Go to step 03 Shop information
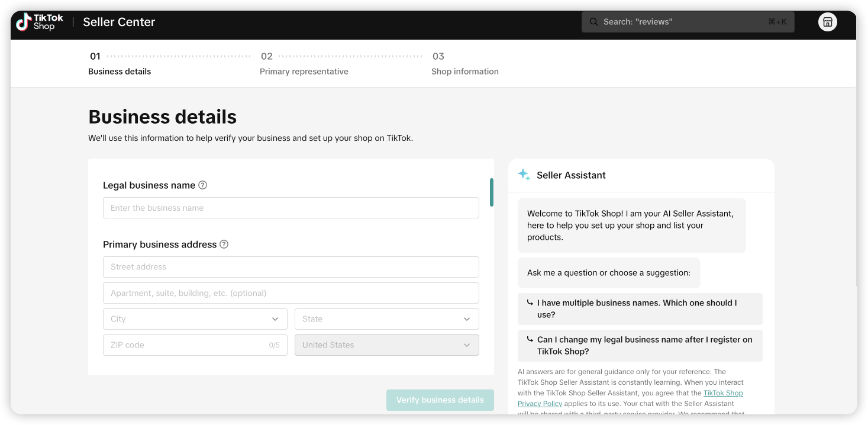Screen dimensions: 868x425 tap(465, 64)
